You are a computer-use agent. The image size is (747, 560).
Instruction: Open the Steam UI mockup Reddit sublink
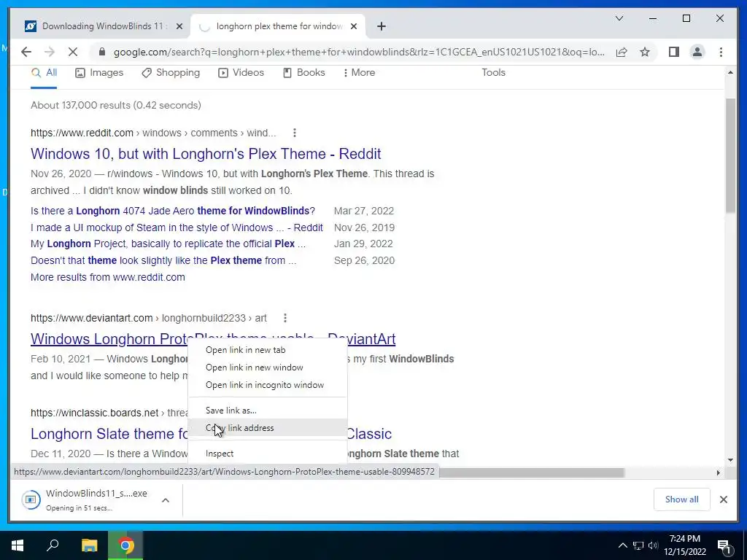pyautogui.click(x=177, y=227)
